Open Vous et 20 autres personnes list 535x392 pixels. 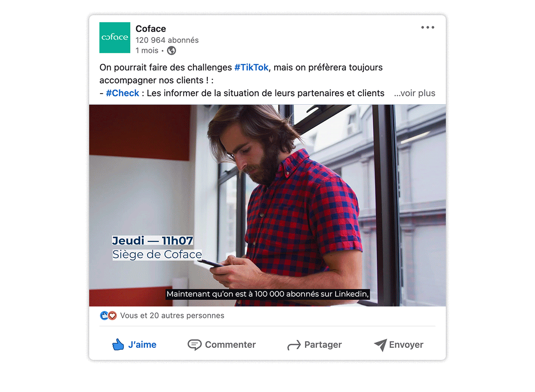(172, 315)
